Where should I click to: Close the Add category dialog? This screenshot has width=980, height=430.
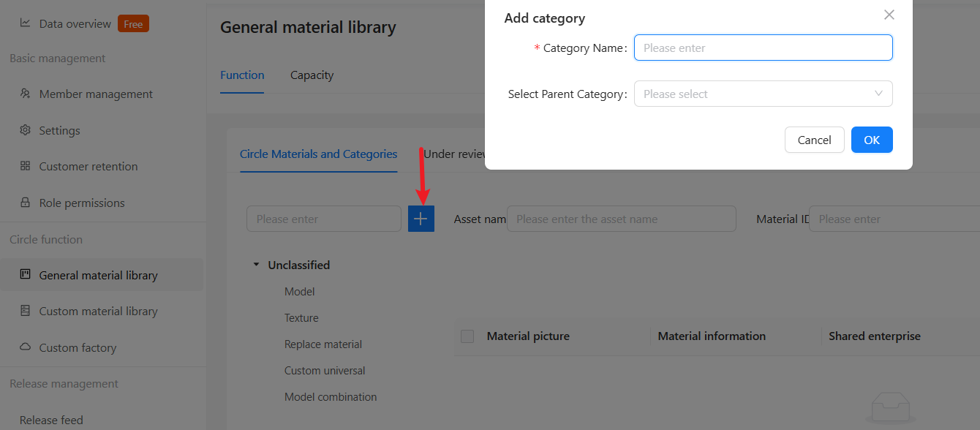(x=889, y=15)
